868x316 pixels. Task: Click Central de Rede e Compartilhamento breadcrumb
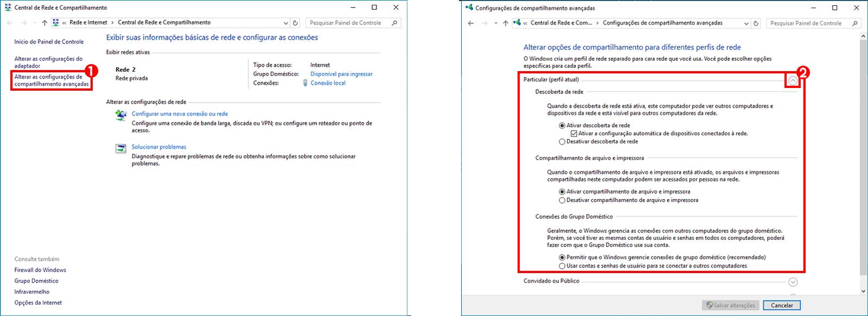pyautogui.click(x=164, y=23)
